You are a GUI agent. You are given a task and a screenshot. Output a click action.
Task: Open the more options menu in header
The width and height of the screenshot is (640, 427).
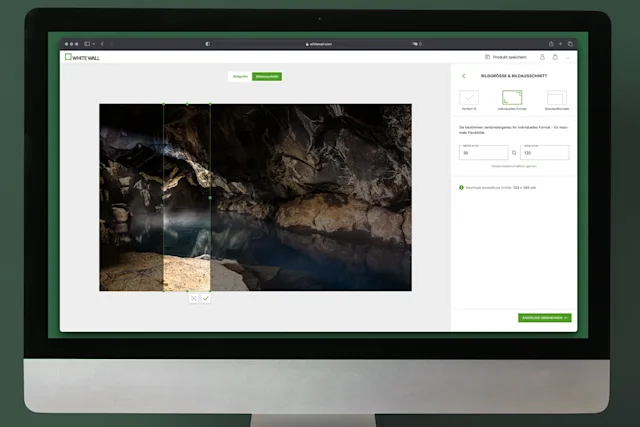pos(567,58)
